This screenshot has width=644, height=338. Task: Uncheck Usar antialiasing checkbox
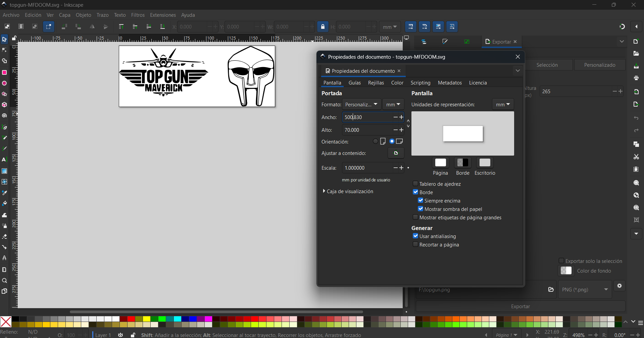click(415, 236)
